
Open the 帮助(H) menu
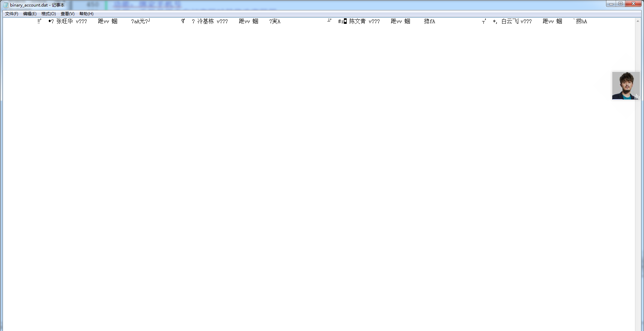click(x=86, y=14)
